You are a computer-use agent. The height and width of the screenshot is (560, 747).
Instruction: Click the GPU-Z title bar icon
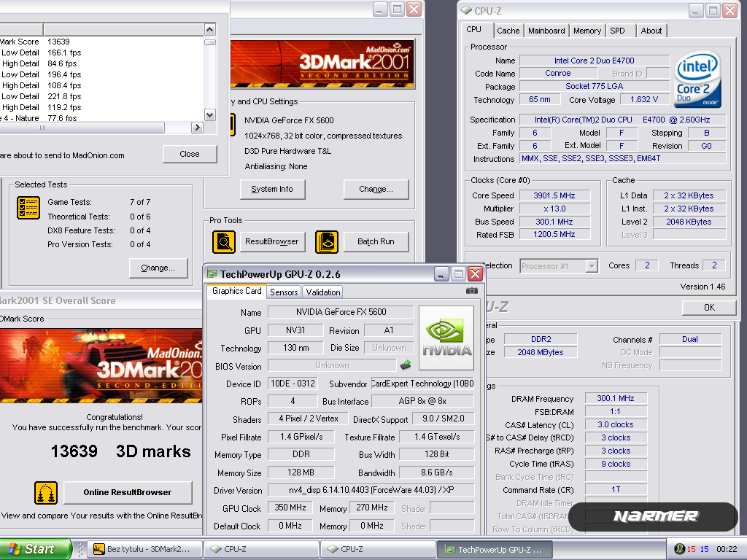point(212,274)
